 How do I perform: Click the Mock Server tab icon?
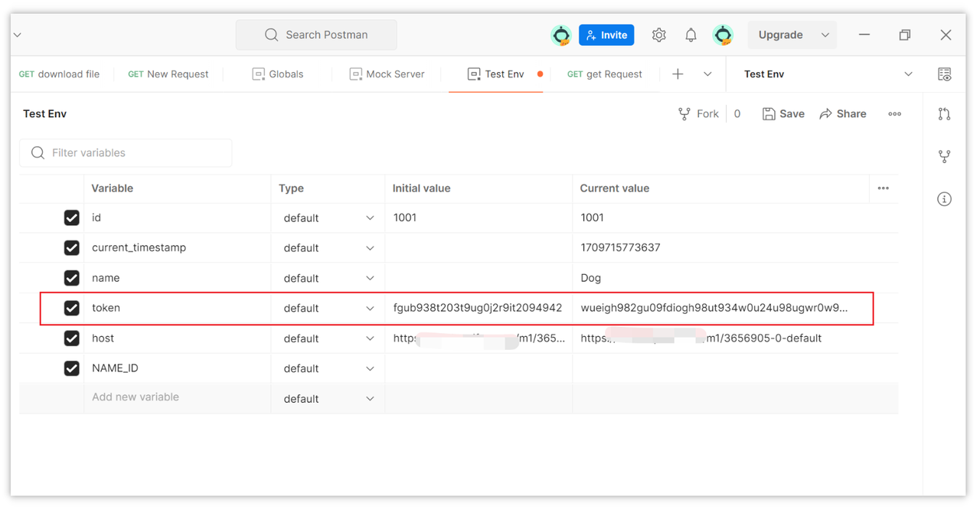point(355,74)
